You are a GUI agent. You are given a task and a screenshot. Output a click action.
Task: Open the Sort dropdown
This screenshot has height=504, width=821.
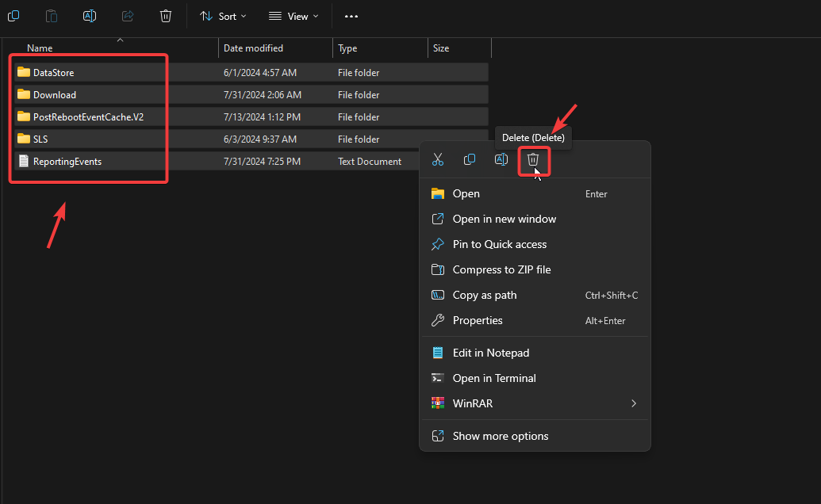tap(223, 16)
